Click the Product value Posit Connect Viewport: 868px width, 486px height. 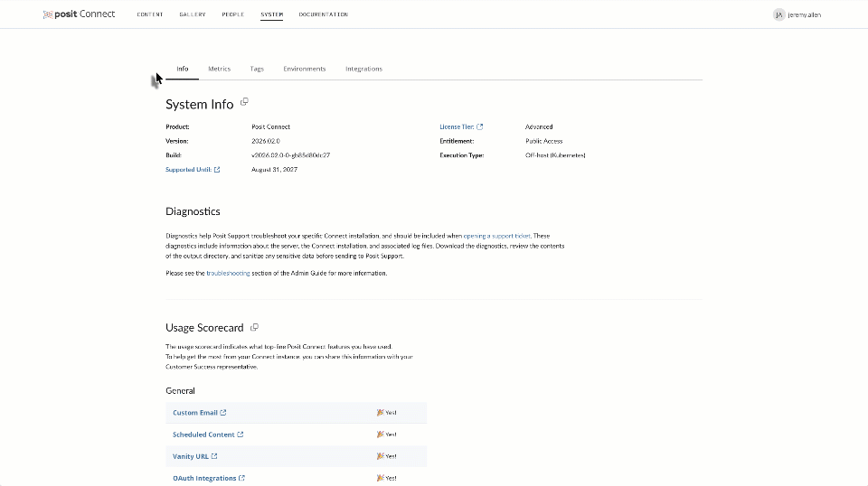270,126
